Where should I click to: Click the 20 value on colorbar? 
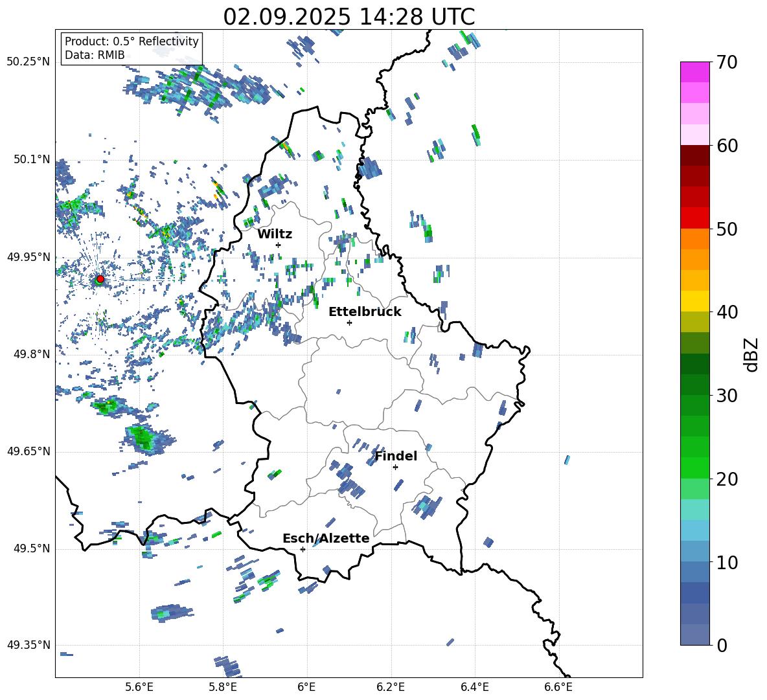point(727,479)
